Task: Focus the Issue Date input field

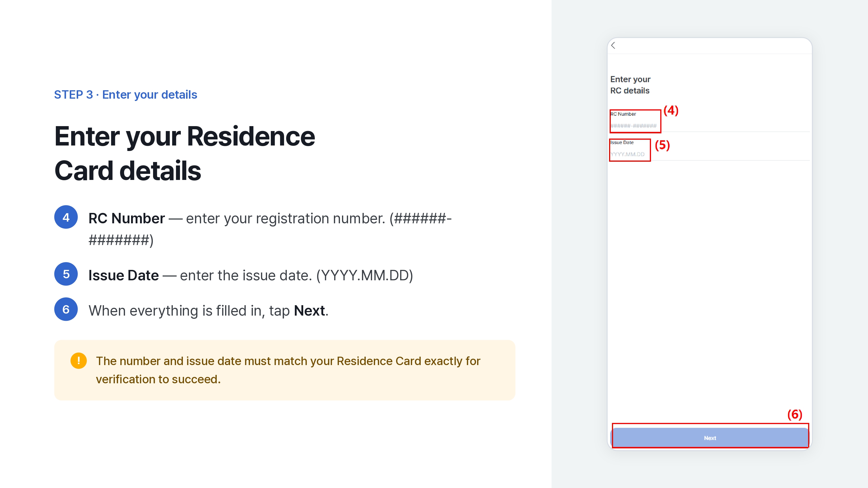Action: [710, 154]
